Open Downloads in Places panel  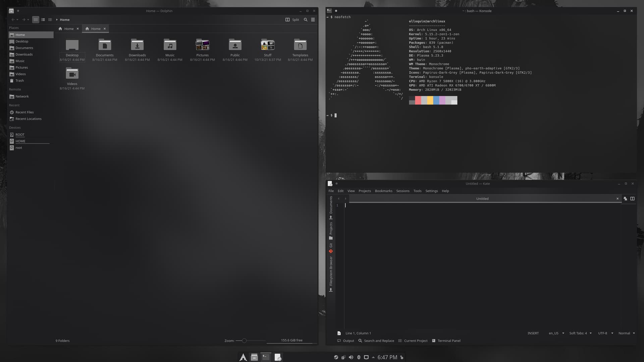[x=31, y=55]
